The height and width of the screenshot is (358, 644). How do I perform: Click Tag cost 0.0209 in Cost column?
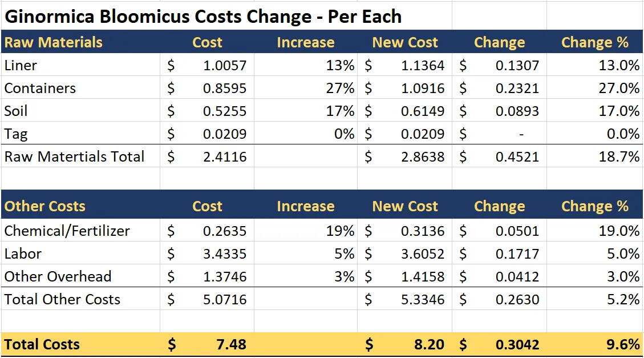coord(225,134)
